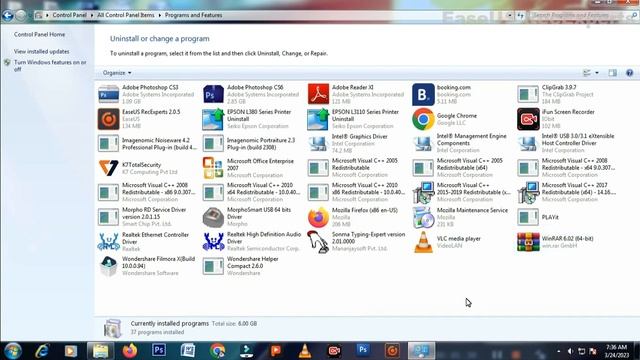Refresh the Programs and Features list
The image size is (640, 360).
(x=520, y=16)
